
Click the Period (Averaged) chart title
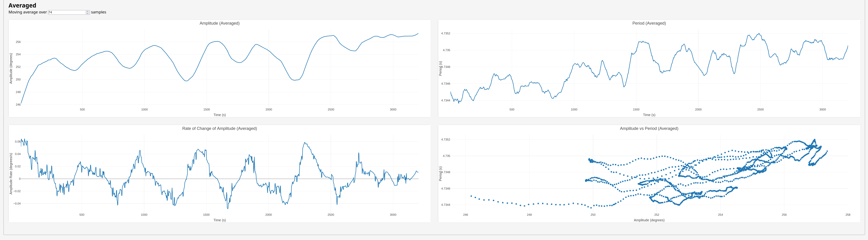click(649, 23)
